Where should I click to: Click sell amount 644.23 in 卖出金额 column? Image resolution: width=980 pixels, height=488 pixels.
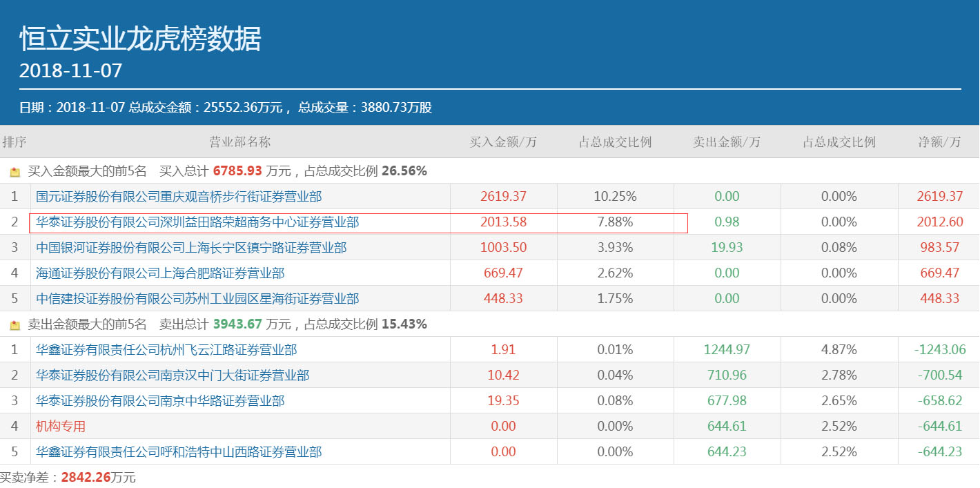tap(727, 452)
